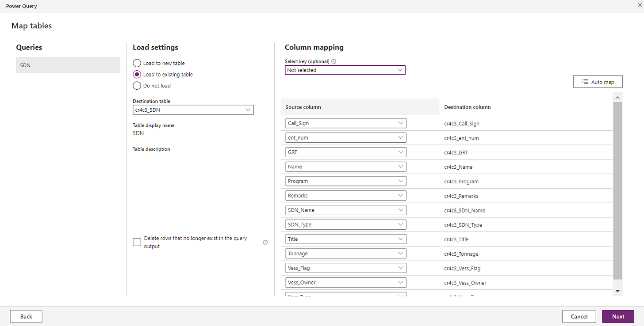This screenshot has width=644, height=326.
Task: Click the info icon beside Select key
Action: 334,62
